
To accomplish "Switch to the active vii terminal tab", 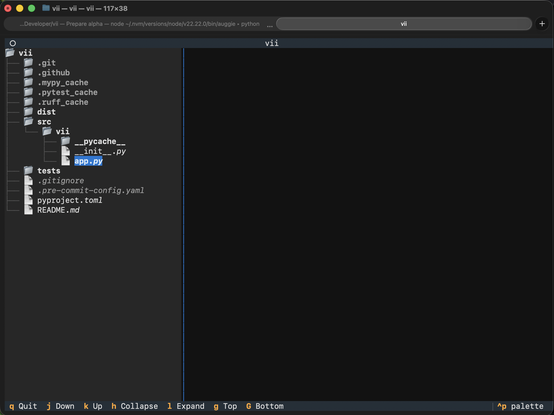I will 404,24.
